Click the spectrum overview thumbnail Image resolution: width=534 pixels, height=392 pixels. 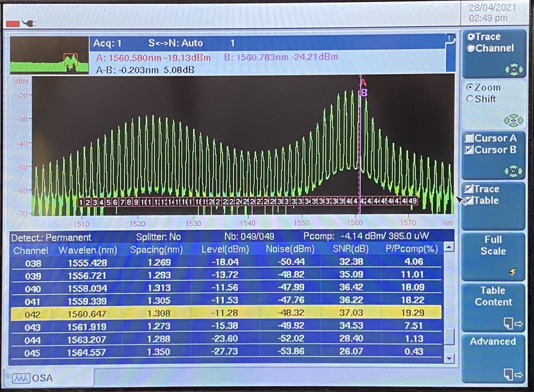pyautogui.click(x=49, y=55)
